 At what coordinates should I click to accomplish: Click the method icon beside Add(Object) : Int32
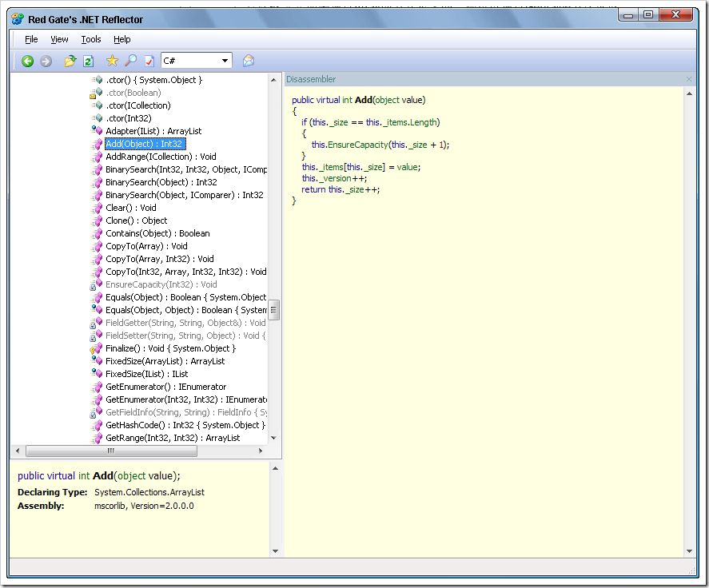pyautogui.click(x=97, y=144)
